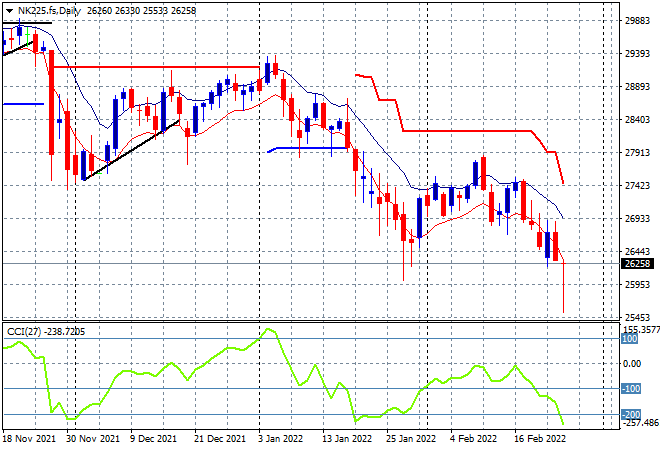The width and height of the screenshot is (660, 450).
Task: Select the long red horizontal resistance line
Action: point(157,67)
